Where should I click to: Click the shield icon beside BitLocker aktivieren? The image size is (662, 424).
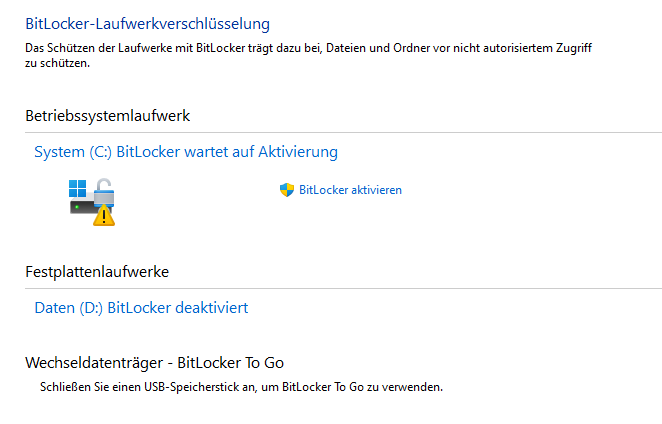pyautogui.click(x=287, y=190)
